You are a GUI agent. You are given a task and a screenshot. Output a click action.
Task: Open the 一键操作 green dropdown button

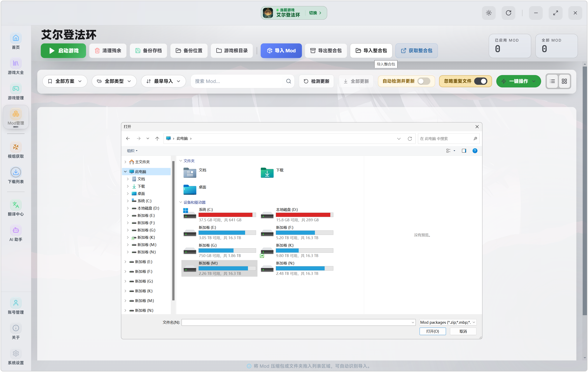[x=518, y=81]
